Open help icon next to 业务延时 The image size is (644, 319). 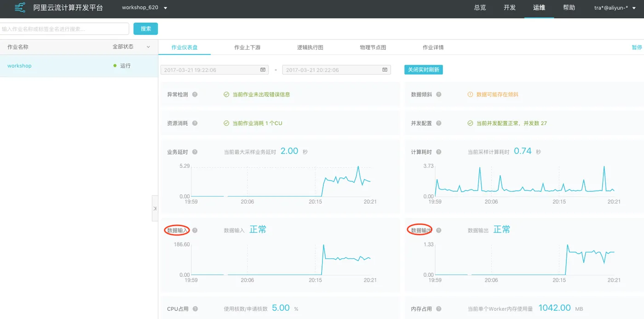pyautogui.click(x=195, y=152)
